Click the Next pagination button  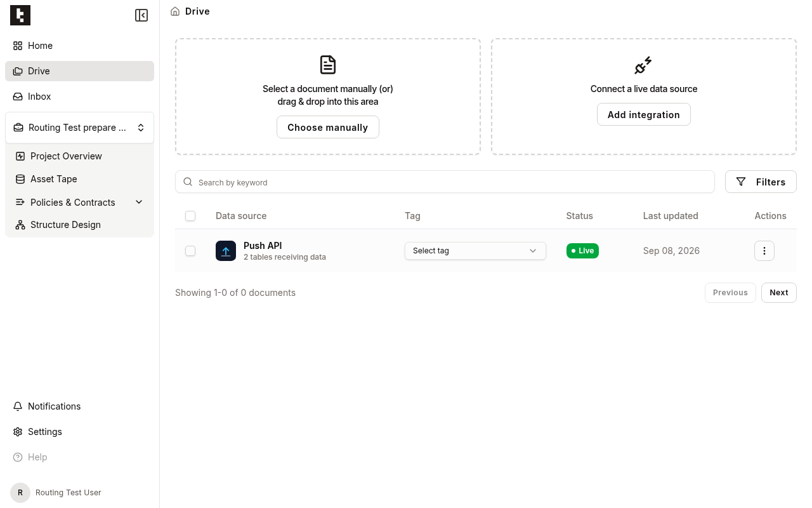click(x=779, y=293)
